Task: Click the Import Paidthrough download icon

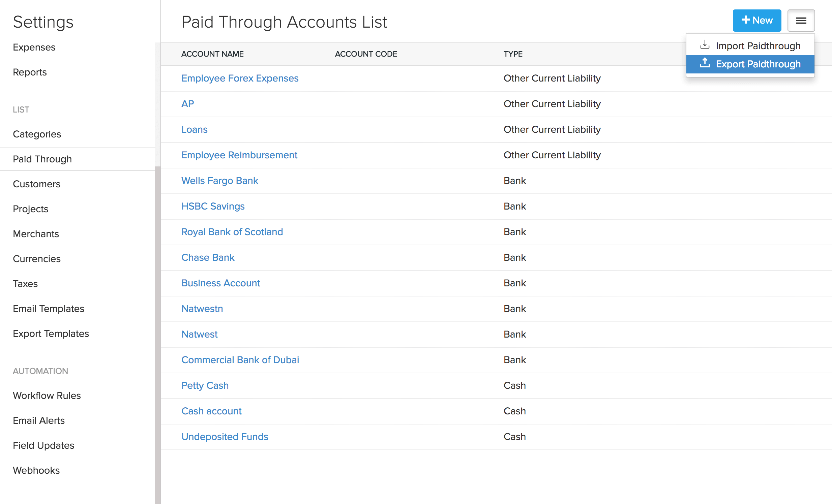Action: (x=705, y=45)
